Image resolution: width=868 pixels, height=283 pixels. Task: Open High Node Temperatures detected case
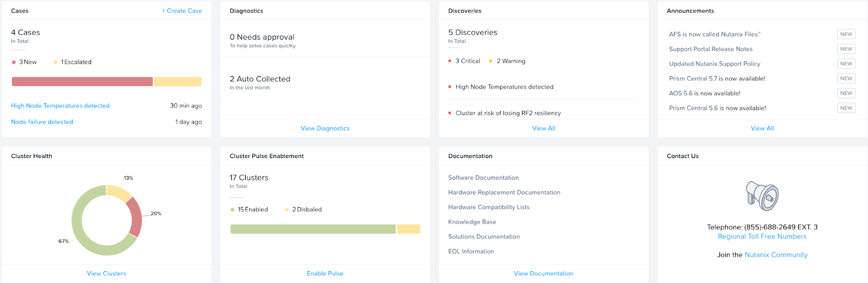coord(60,106)
